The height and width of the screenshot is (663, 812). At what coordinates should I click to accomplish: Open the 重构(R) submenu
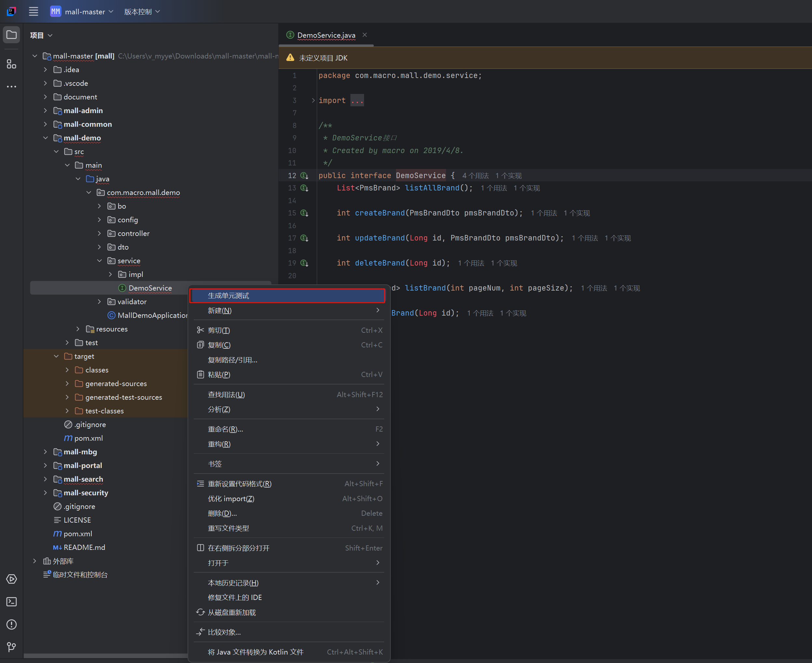tap(289, 444)
